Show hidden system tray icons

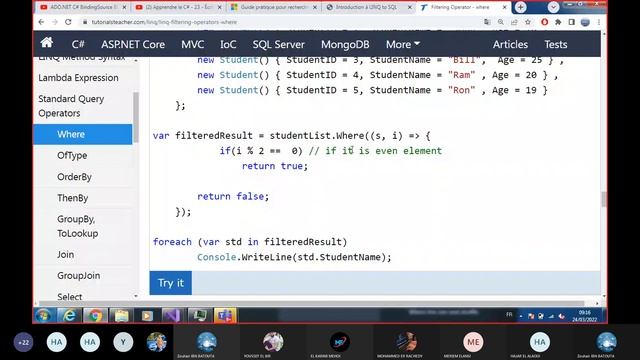click(x=521, y=316)
